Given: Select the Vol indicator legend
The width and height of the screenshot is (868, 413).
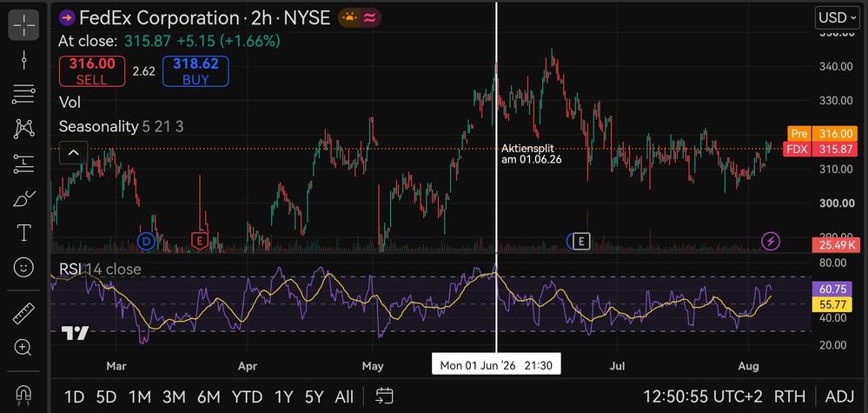Looking at the screenshot, I should pos(70,103).
